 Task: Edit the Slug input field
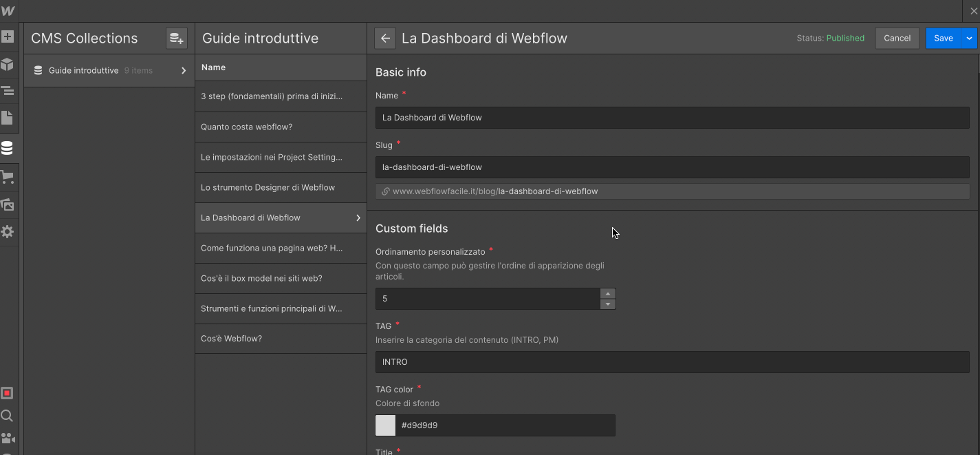[672, 167]
